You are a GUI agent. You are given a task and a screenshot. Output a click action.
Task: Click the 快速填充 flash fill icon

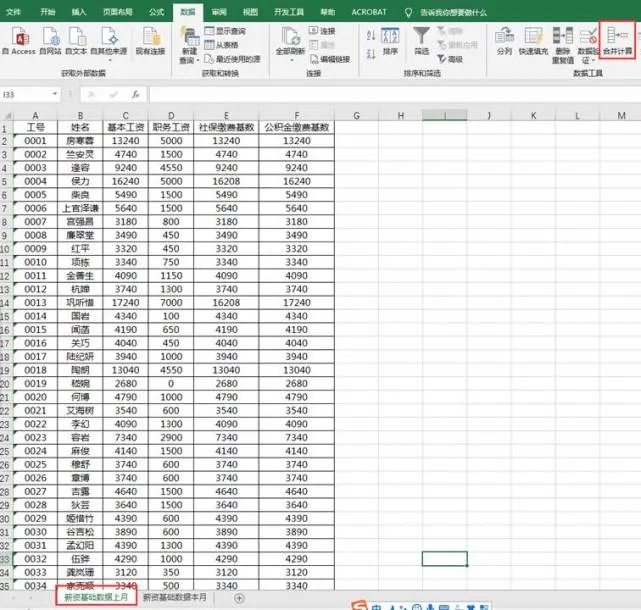tap(533, 41)
